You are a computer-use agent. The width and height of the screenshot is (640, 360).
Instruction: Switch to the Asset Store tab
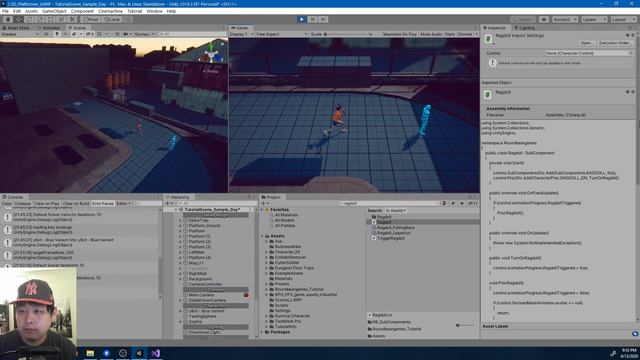tap(17, 28)
